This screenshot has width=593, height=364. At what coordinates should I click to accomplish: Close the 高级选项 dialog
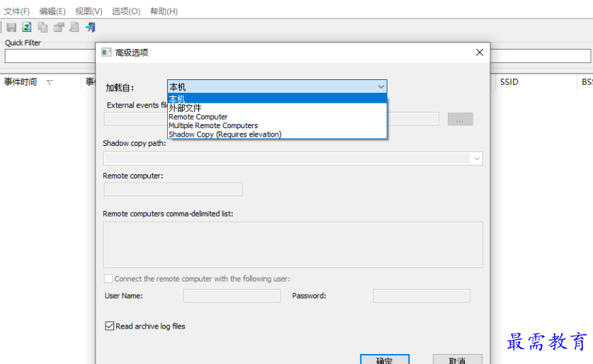tap(479, 52)
